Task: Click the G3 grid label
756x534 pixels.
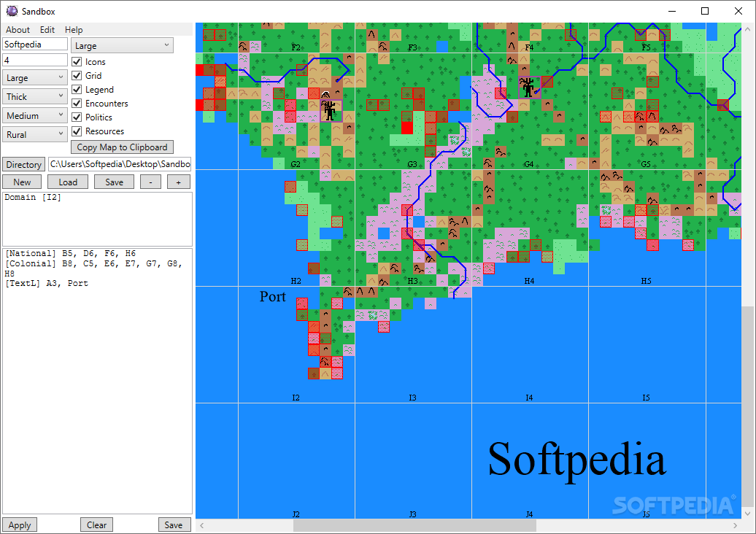Action: [412, 164]
